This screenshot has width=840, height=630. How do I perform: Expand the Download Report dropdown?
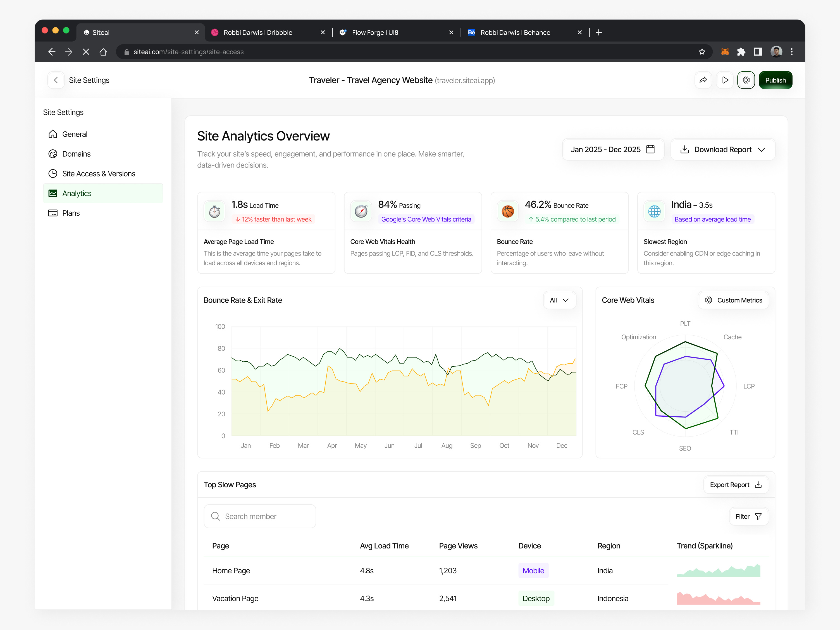point(723,149)
